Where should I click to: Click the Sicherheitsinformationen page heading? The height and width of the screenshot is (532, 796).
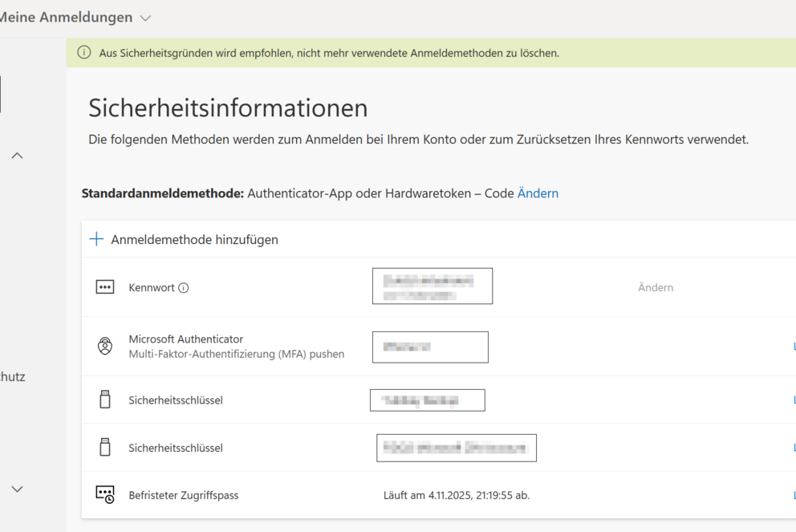(228, 108)
